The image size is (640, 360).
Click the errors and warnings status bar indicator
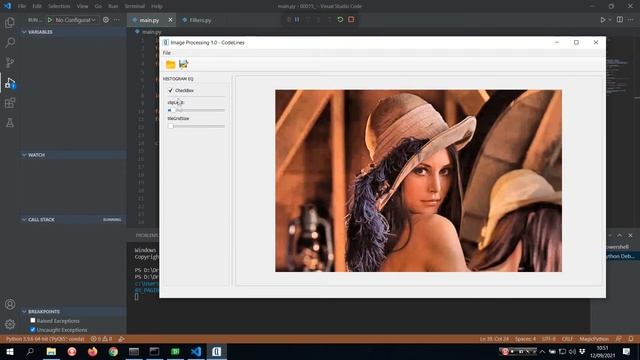click(101, 339)
